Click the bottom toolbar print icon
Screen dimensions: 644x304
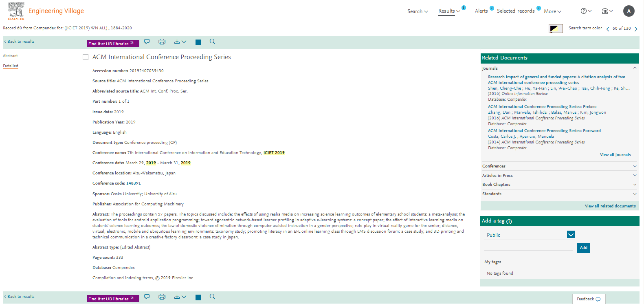[162, 297]
